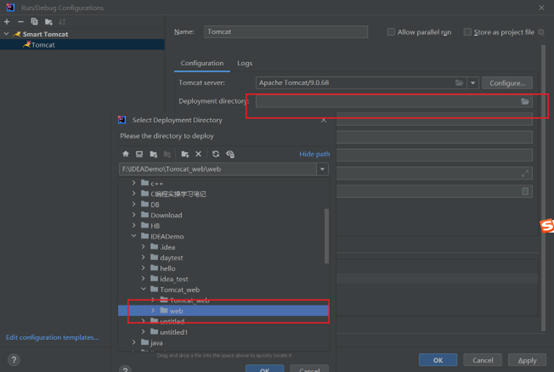554x372 pixels.
Task: Open Tomcat server dropdown arrow
Action: 473,83
